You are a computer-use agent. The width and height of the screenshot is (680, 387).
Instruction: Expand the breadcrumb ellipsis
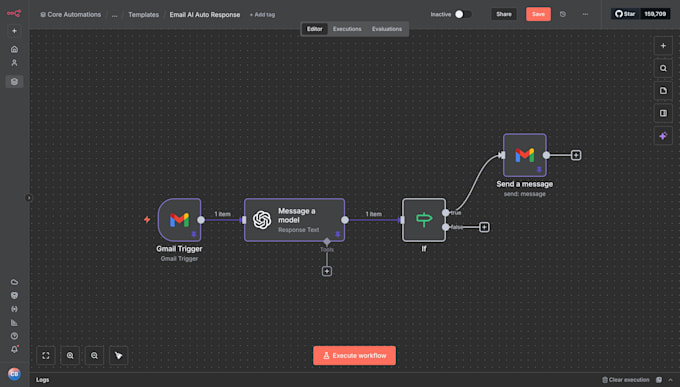tap(114, 15)
